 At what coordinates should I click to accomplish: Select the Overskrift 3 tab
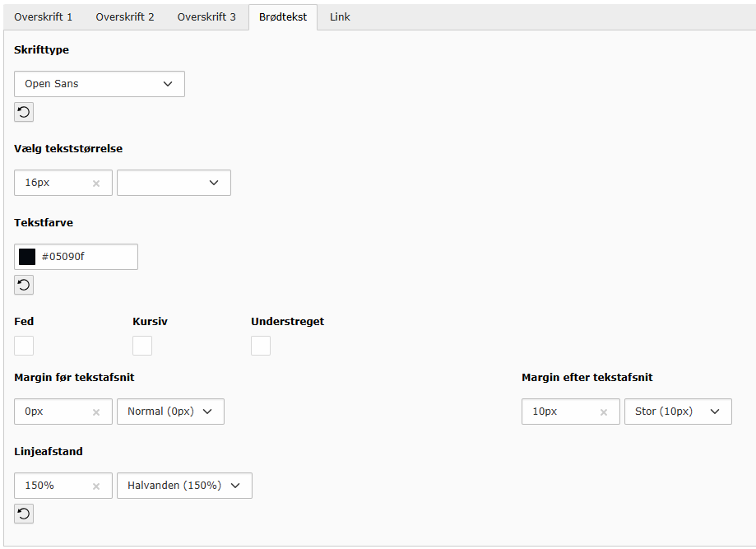point(206,17)
